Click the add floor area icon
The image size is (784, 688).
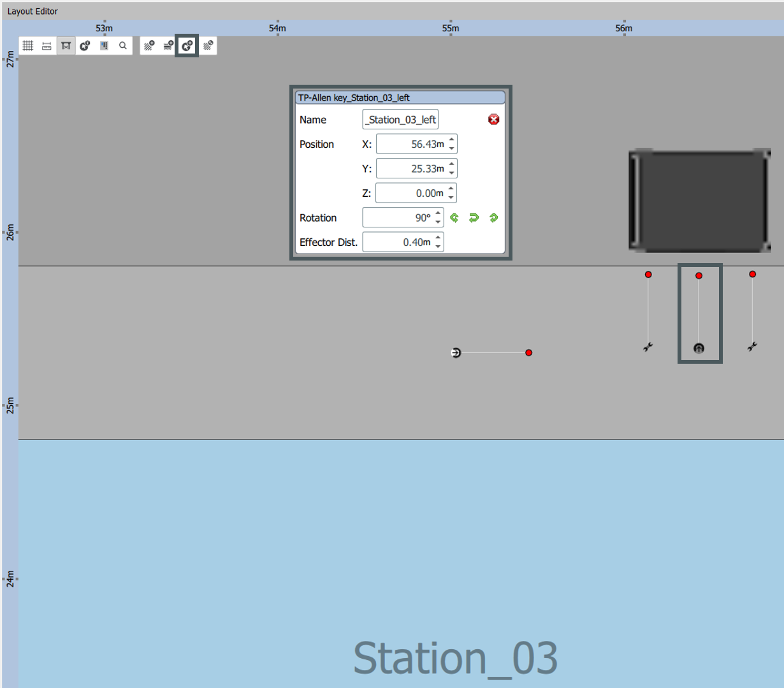coord(168,46)
